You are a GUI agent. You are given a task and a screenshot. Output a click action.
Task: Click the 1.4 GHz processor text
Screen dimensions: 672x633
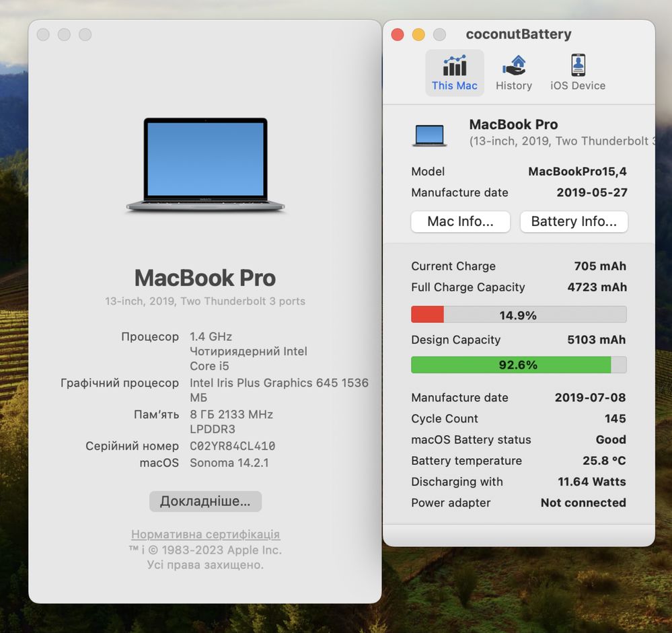click(x=211, y=336)
